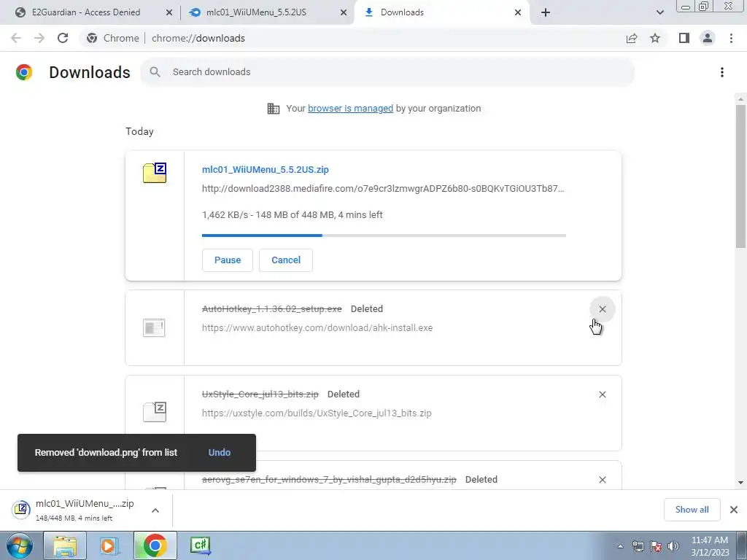Click the download progress bar
This screenshot has width=747, height=560.
(384, 236)
